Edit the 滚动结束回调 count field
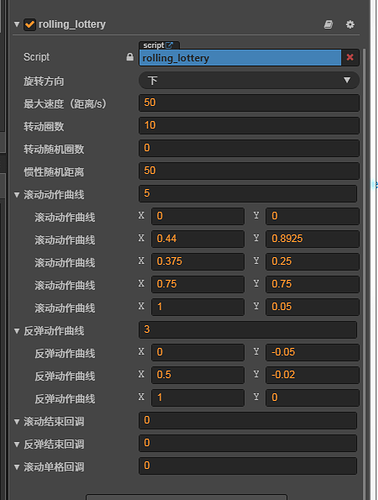Viewport: 378px width, 500px height. coord(248,420)
